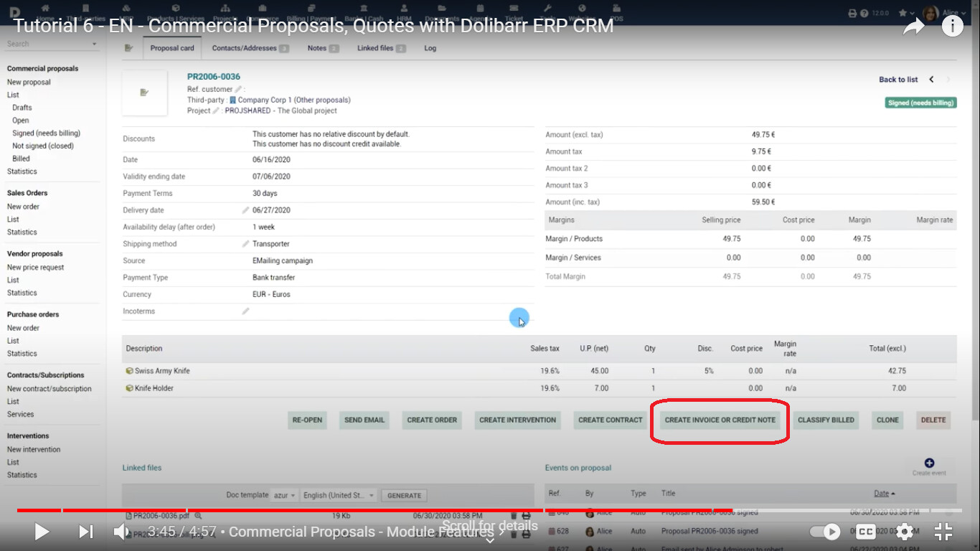Open the Doc template azur dropdown

[285, 495]
